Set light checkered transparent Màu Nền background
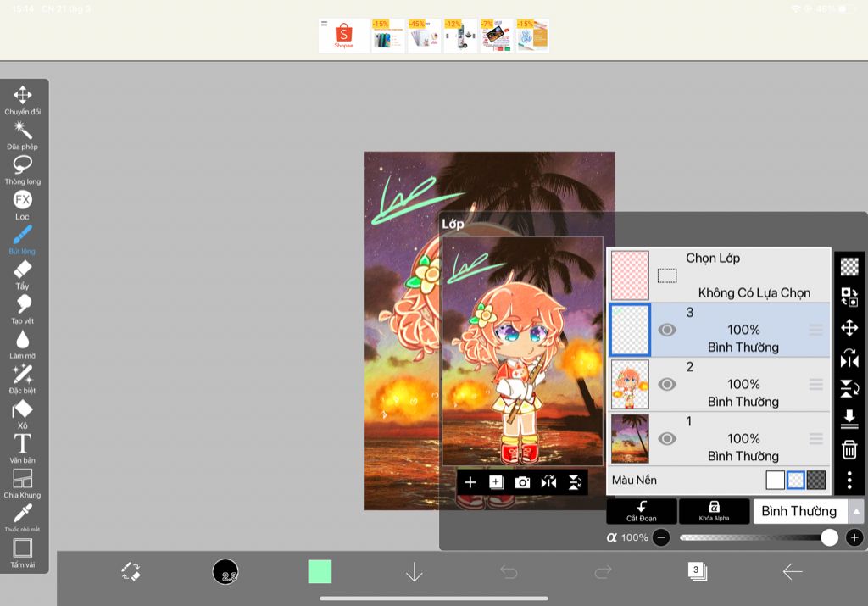 795,480
